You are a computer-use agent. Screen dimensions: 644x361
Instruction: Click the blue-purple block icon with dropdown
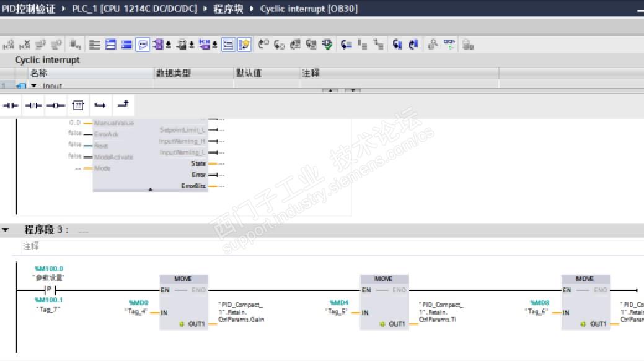[204, 45]
